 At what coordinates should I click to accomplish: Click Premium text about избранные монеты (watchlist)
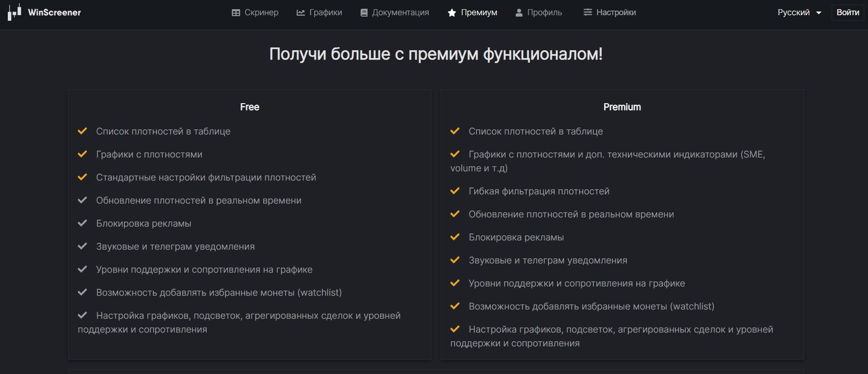592,306
